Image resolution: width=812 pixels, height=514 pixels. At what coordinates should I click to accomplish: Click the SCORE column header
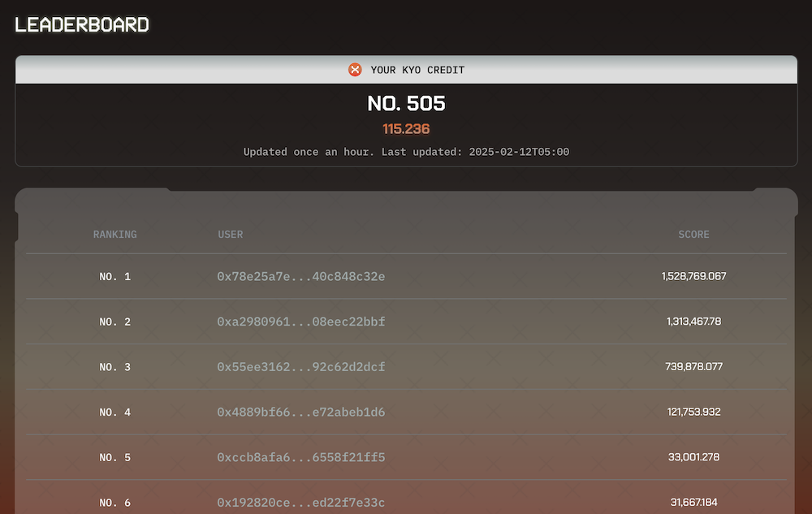[x=693, y=234]
